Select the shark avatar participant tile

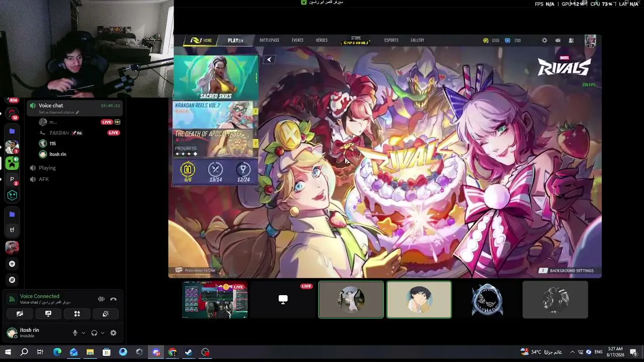(487, 300)
